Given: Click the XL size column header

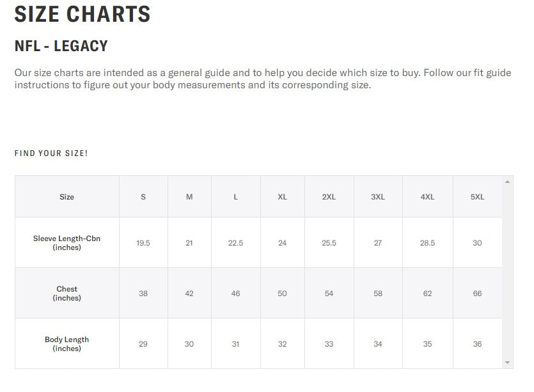Looking at the screenshot, I should pyautogui.click(x=282, y=197).
